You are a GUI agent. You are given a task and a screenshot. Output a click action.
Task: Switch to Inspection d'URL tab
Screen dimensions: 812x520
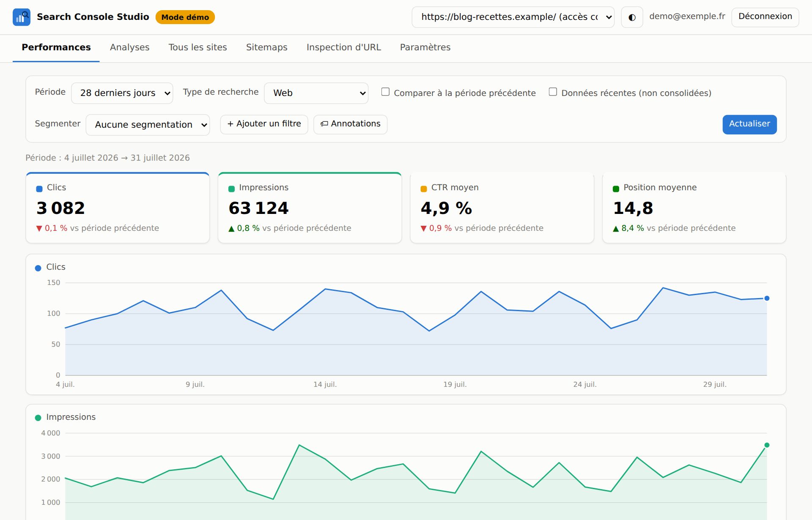pyautogui.click(x=344, y=47)
